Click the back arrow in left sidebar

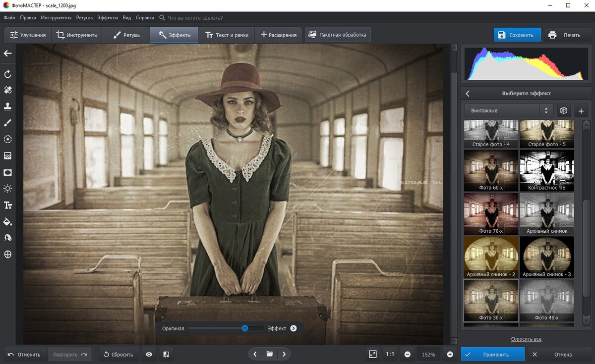pos(7,53)
